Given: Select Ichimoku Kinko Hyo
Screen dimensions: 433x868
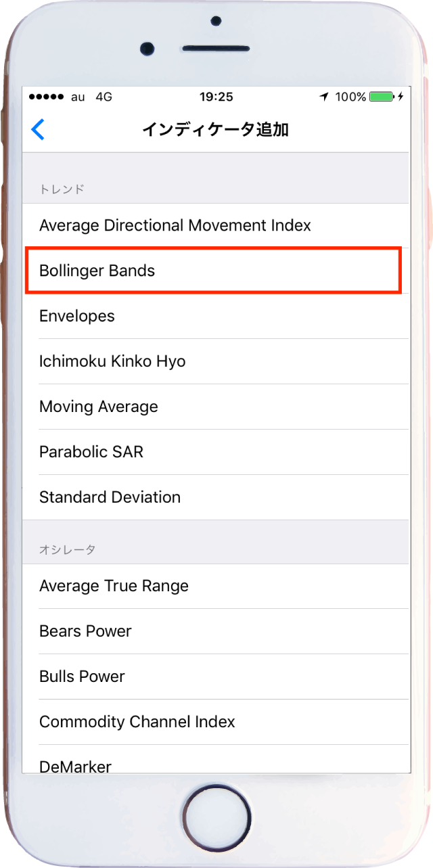Looking at the screenshot, I should (112, 361).
